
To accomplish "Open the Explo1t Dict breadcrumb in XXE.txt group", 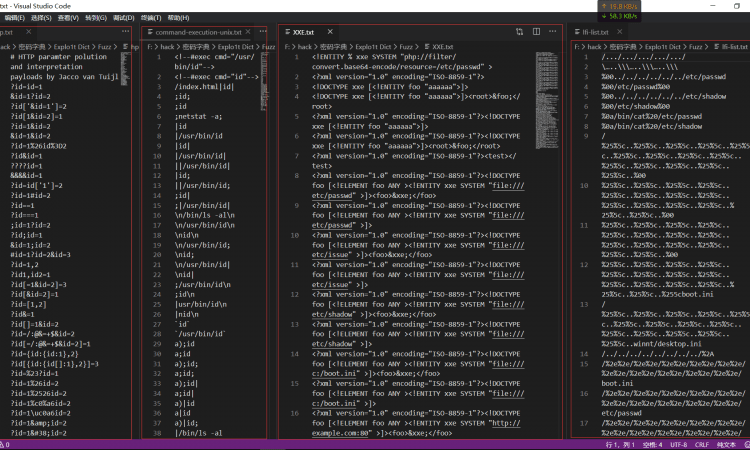I will pos(373,47).
